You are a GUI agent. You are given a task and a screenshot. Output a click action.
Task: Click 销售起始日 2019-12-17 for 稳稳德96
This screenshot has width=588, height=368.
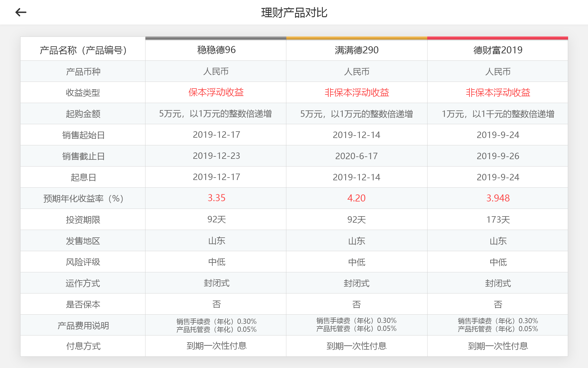pyautogui.click(x=216, y=135)
